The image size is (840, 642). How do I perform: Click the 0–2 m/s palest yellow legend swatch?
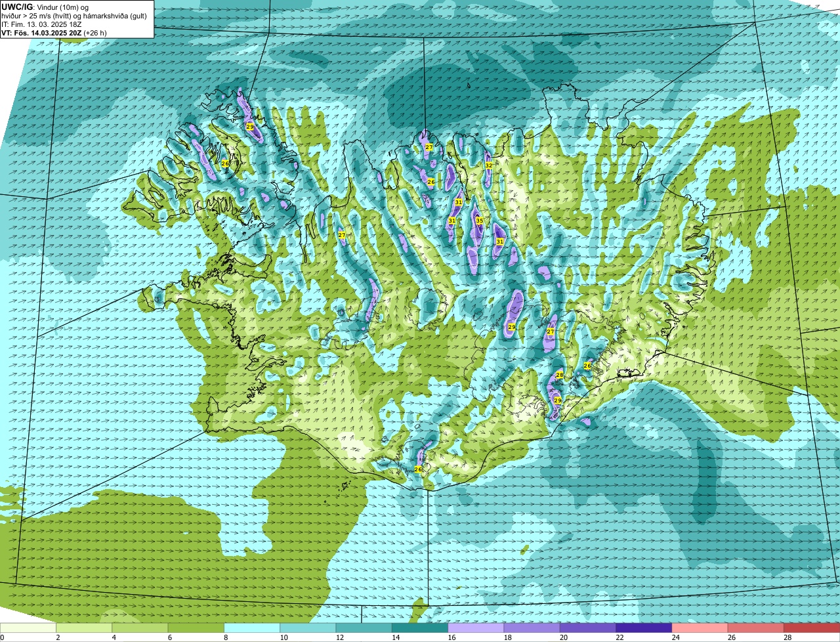coord(28,628)
